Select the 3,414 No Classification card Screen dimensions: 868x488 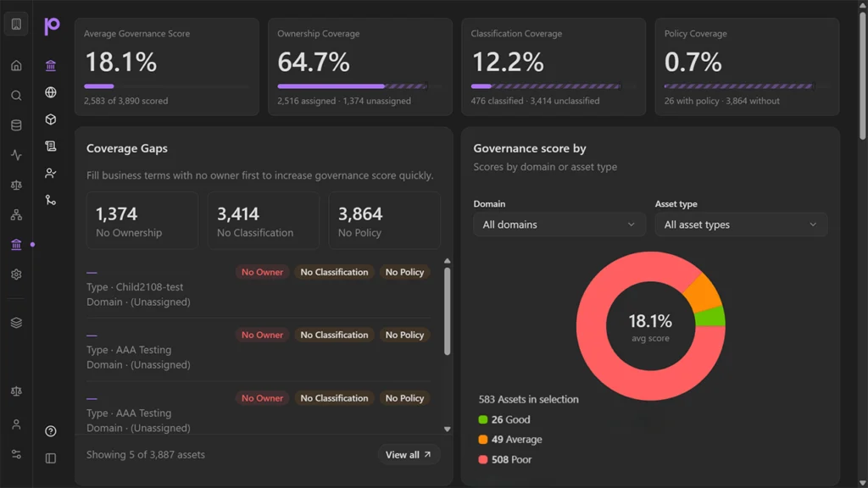[x=264, y=220]
